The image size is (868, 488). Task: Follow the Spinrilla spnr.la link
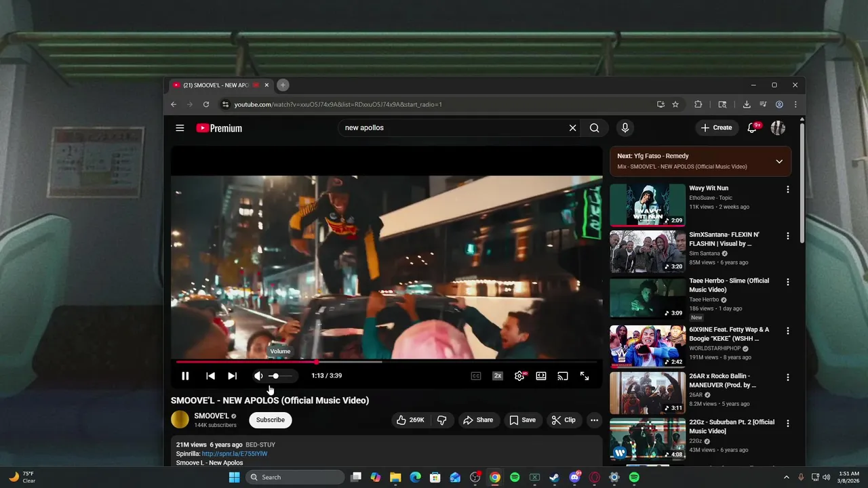(235, 454)
